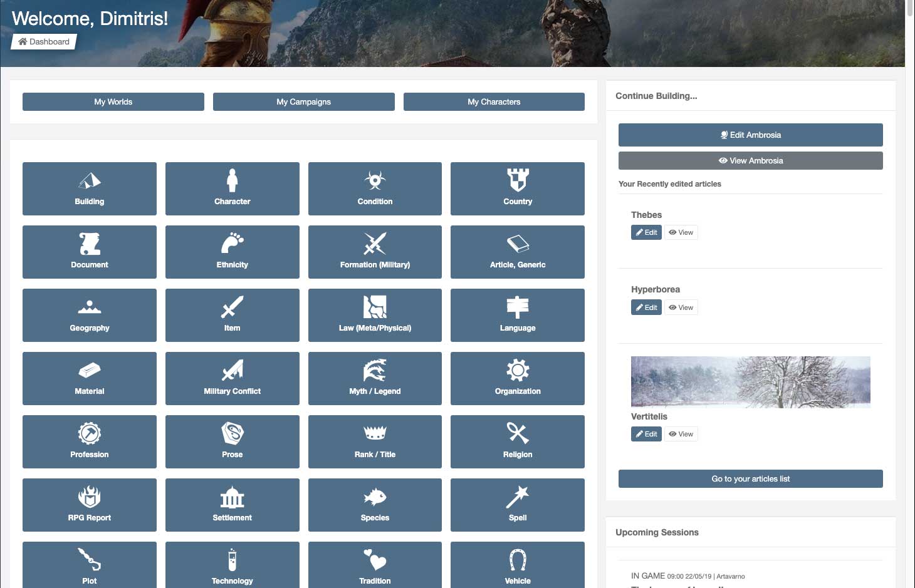Open the Building article template

coord(89,188)
